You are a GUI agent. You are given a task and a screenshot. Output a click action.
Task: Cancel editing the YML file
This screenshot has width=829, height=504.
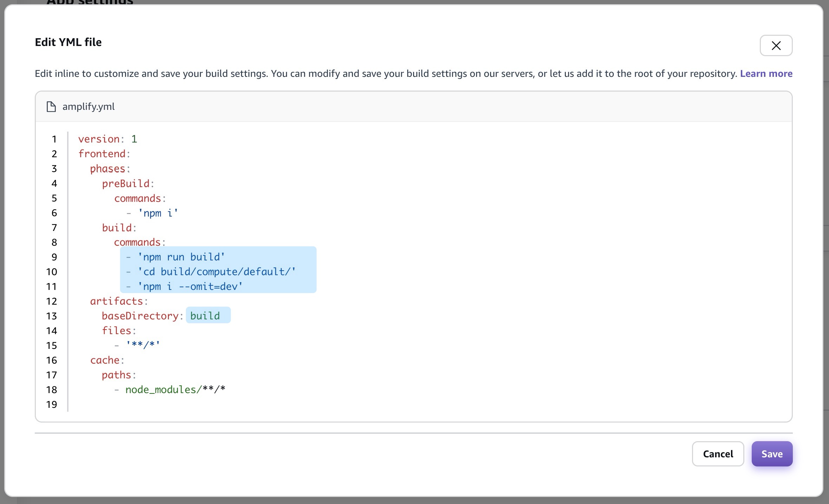pyautogui.click(x=718, y=454)
